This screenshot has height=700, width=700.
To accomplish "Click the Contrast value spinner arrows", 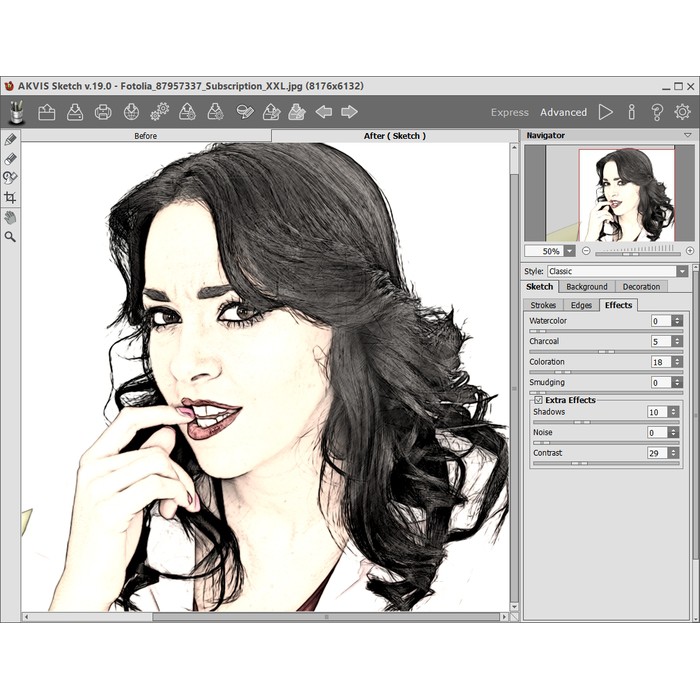I will coord(677,453).
